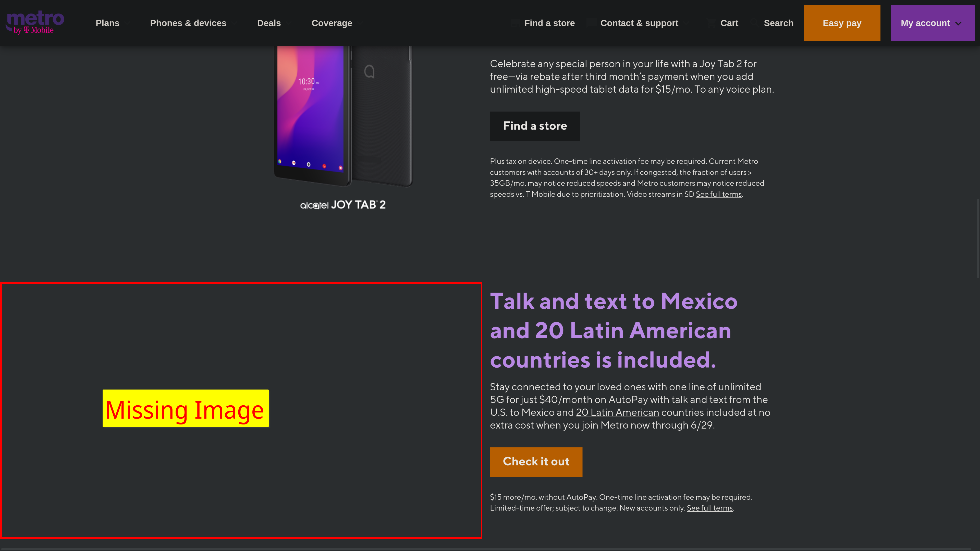Open the 20 Latin American countries link
The width and height of the screenshot is (980, 551).
pos(617,412)
